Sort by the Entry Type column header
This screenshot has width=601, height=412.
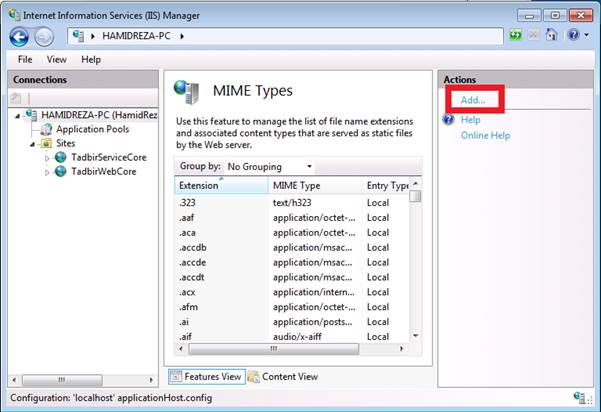(x=386, y=185)
